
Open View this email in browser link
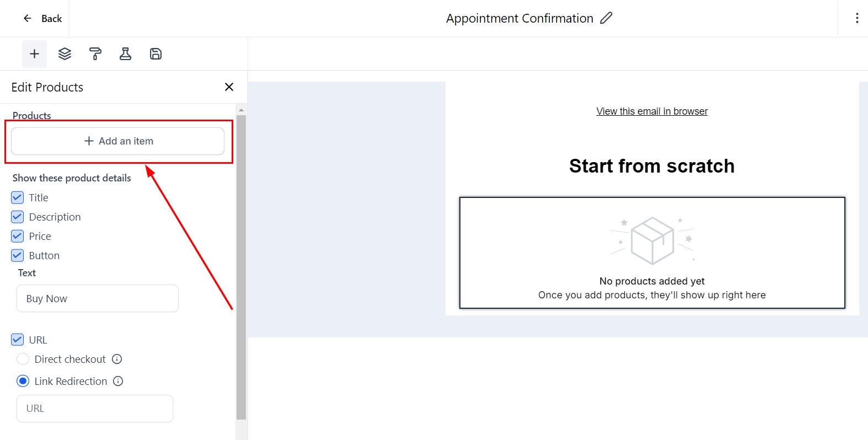point(652,111)
